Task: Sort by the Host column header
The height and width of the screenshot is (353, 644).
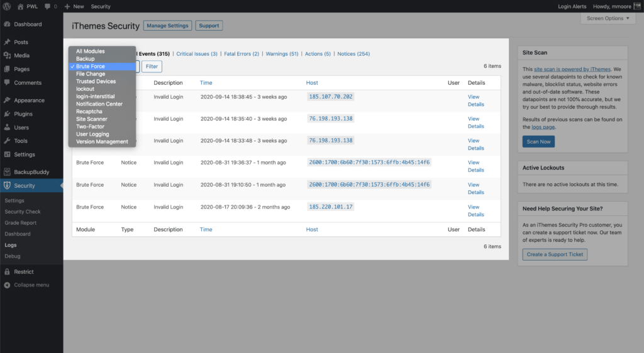Action: tap(312, 82)
